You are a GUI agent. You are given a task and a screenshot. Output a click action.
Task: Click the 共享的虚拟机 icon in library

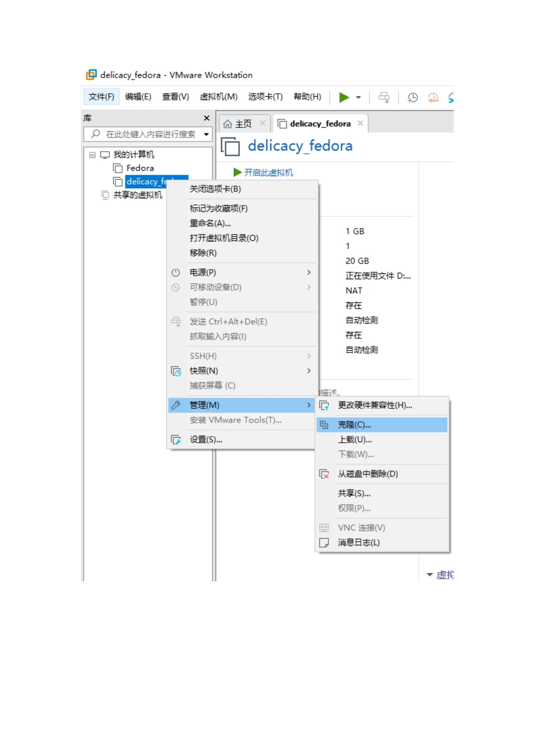(105, 195)
